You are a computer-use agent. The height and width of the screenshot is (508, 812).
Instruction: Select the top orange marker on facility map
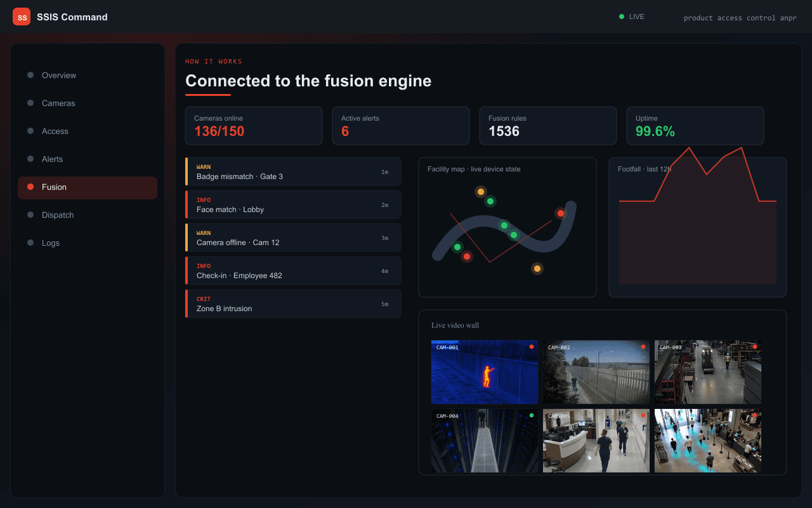coord(480,192)
